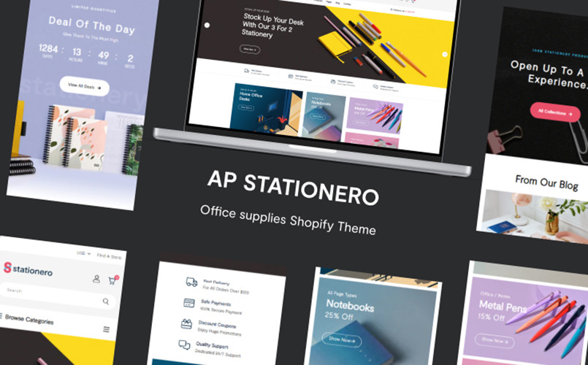Click the Fast Delivery truck icon
The height and width of the screenshot is (365, 588).
point(191,282)
